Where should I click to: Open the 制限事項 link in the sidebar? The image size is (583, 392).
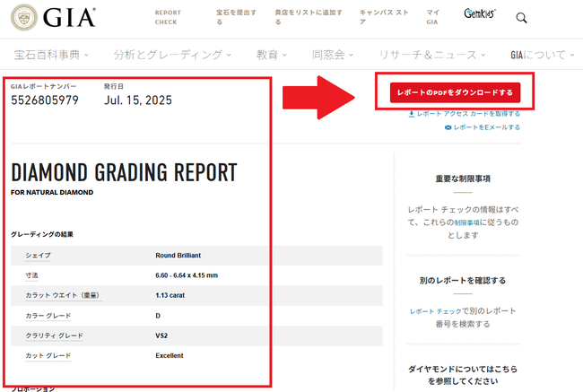(x=466, y=222)
